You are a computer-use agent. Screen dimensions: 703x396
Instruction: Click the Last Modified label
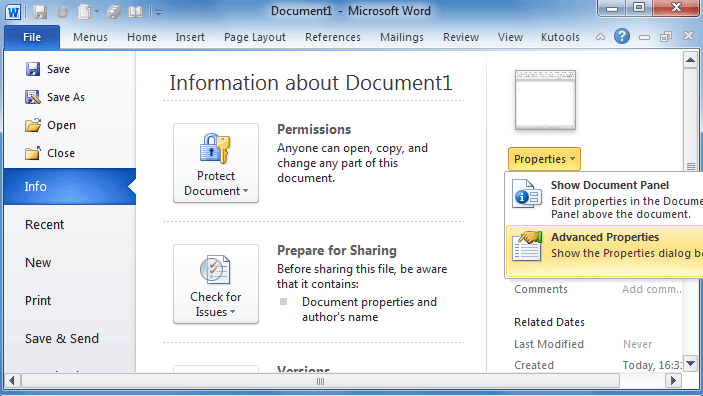pyautogui.click(x=549, y=344)
